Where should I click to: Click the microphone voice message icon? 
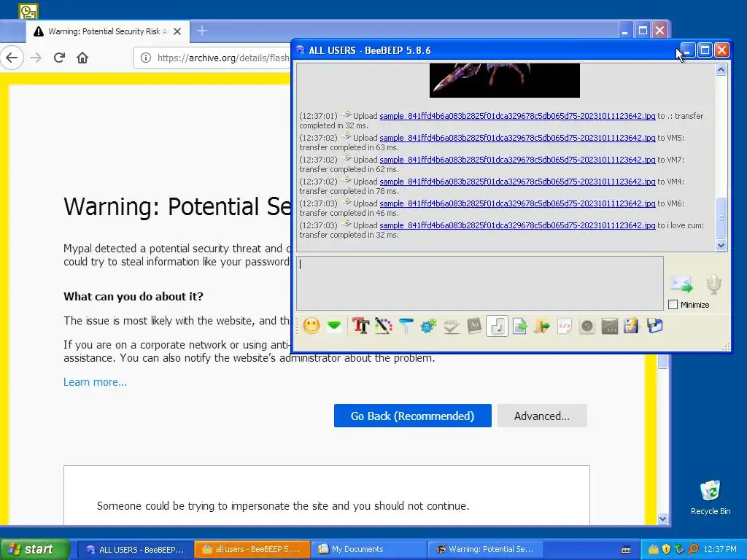point(713,284)
